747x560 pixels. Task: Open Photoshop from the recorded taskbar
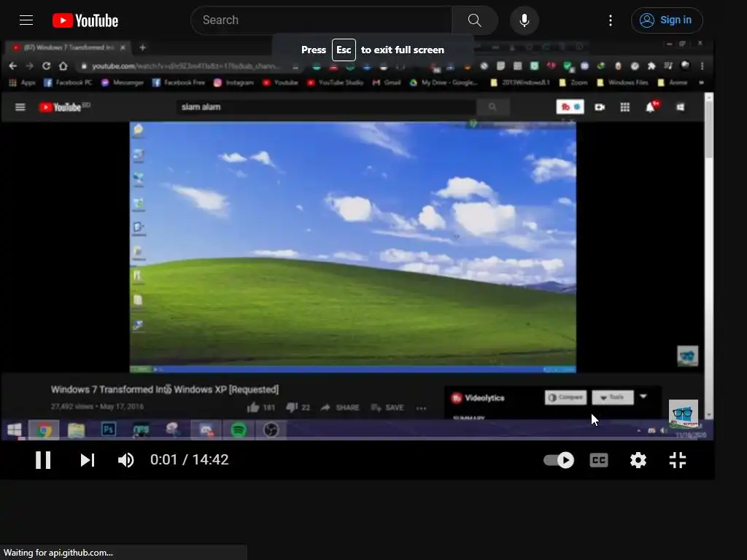point(108,429)
